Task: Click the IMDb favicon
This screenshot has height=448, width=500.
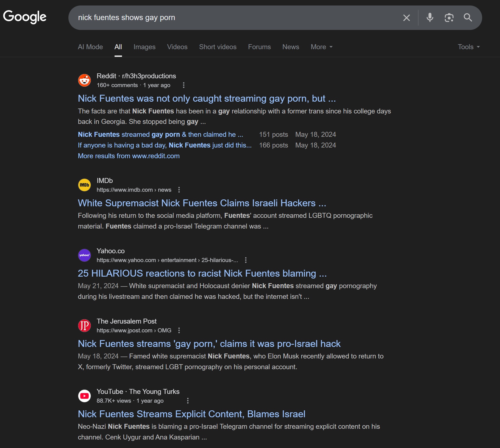Action: coord(84,185)
